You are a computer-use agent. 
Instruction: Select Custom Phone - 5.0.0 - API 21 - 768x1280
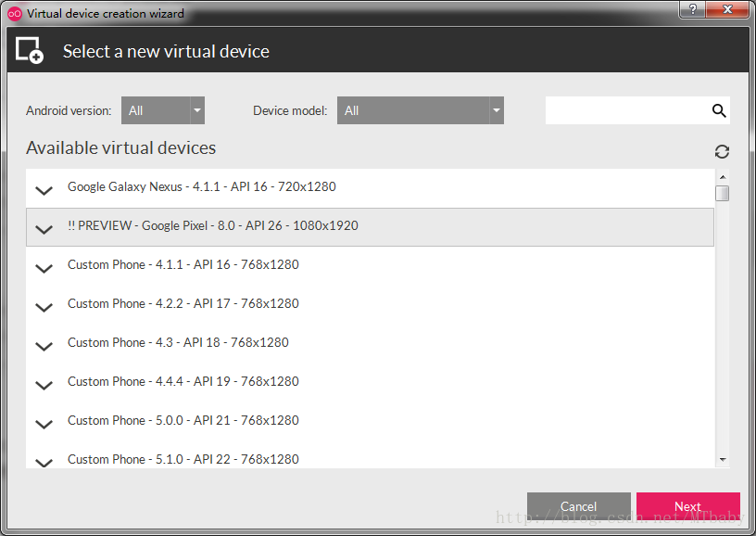(x=370, y=423)
